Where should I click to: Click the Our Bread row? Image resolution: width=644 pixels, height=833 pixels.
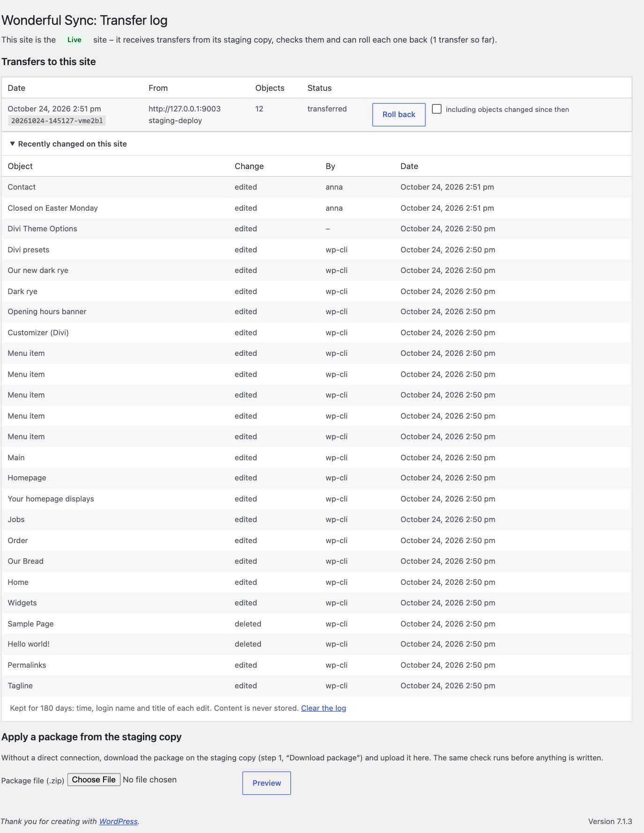(317, 561)
